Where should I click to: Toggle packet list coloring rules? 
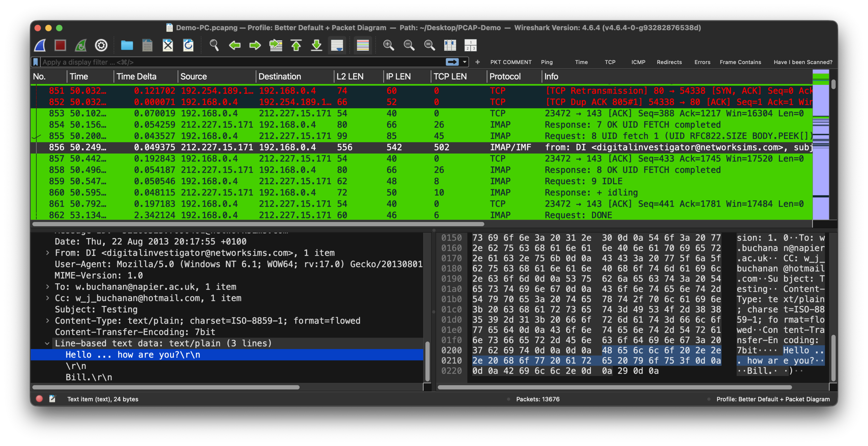363,45
